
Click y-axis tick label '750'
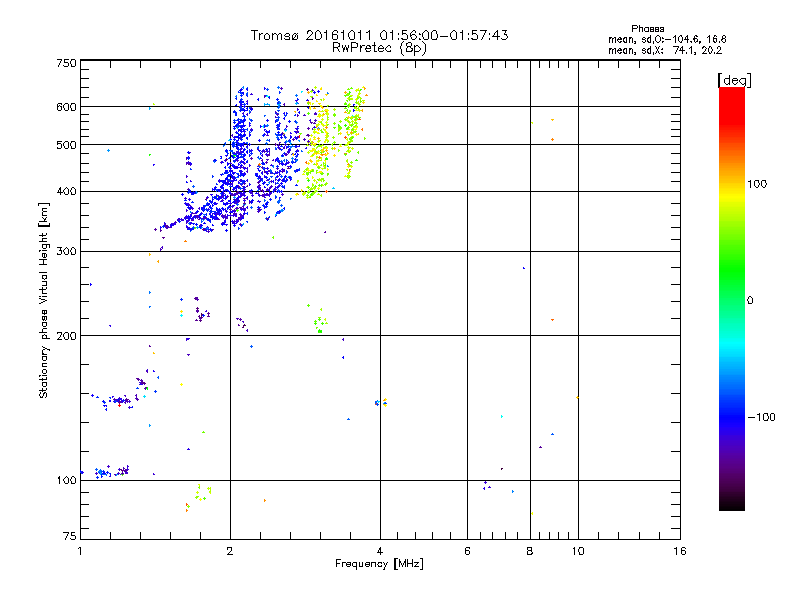pos(66,63)
